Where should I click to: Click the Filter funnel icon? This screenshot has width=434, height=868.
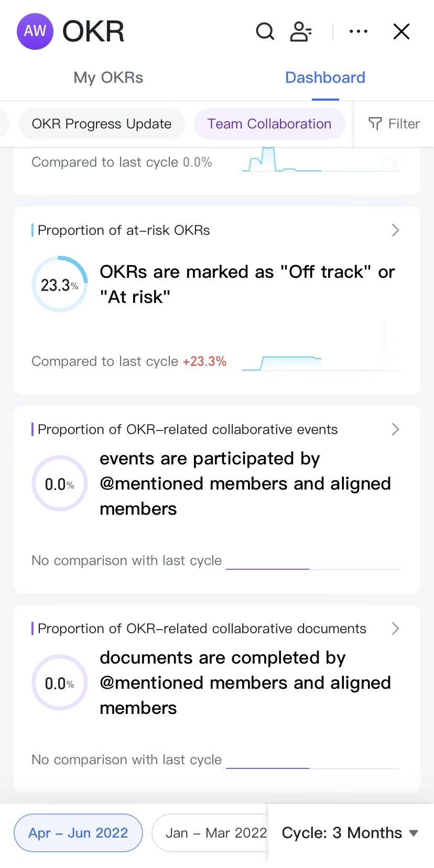pos(375,124)
